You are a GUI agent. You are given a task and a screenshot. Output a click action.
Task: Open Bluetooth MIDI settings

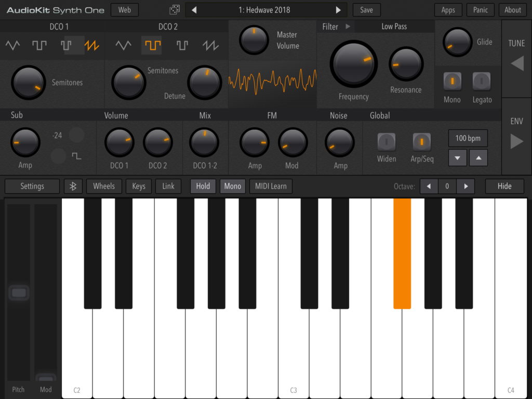click(73, 186)
